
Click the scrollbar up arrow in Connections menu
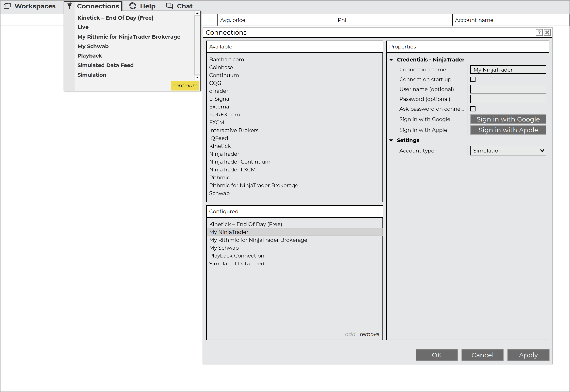(197, 13)
